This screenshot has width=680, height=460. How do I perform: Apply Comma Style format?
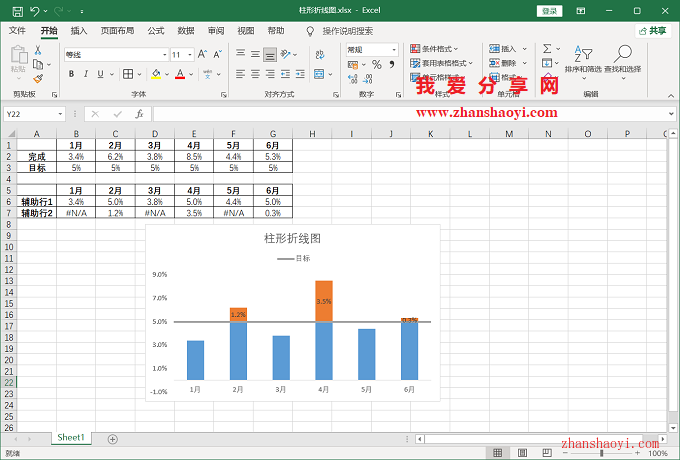pos(392,65)
